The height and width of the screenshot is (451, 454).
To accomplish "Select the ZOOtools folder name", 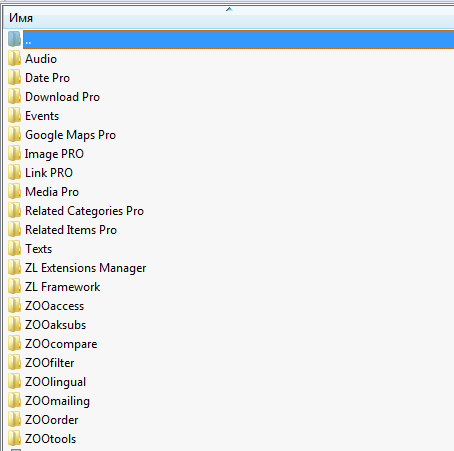I will (51, 439).
